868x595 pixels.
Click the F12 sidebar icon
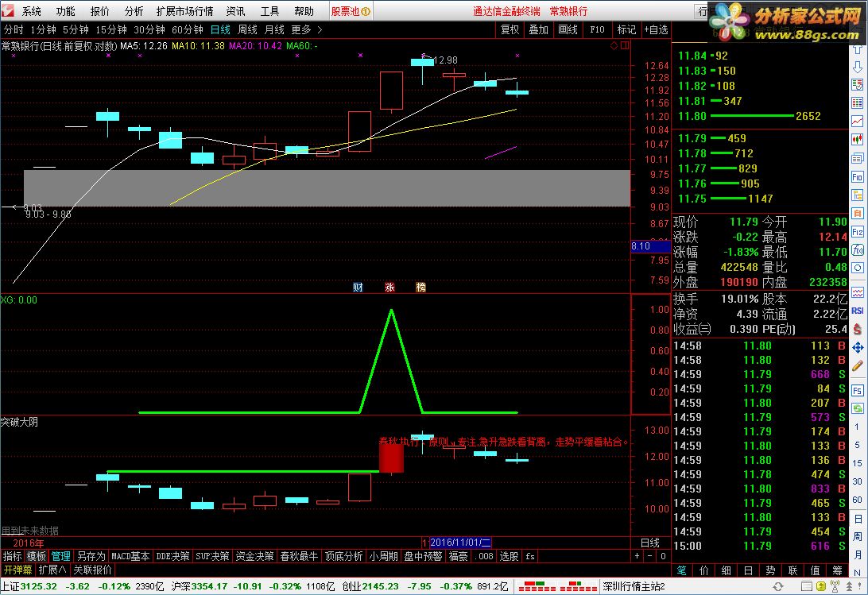tap(858, 231)
